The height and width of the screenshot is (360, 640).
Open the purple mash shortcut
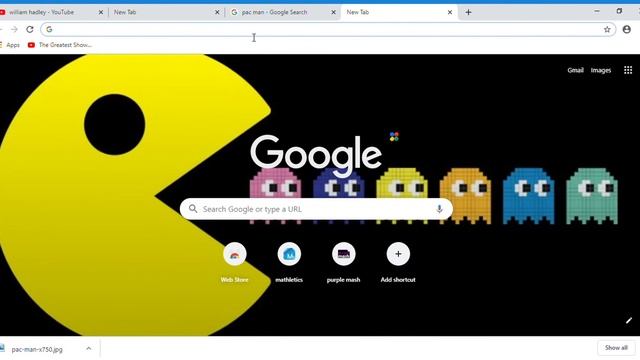point(343,262)
